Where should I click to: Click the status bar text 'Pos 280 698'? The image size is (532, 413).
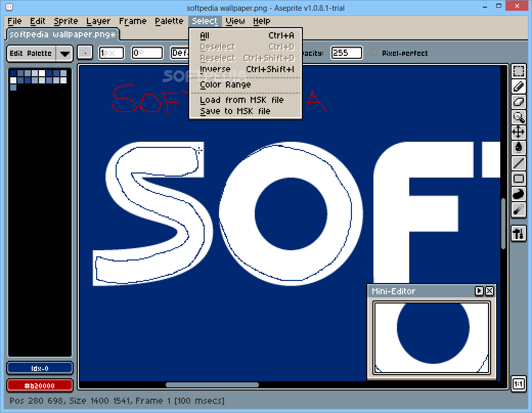click(x=37, y=401)
